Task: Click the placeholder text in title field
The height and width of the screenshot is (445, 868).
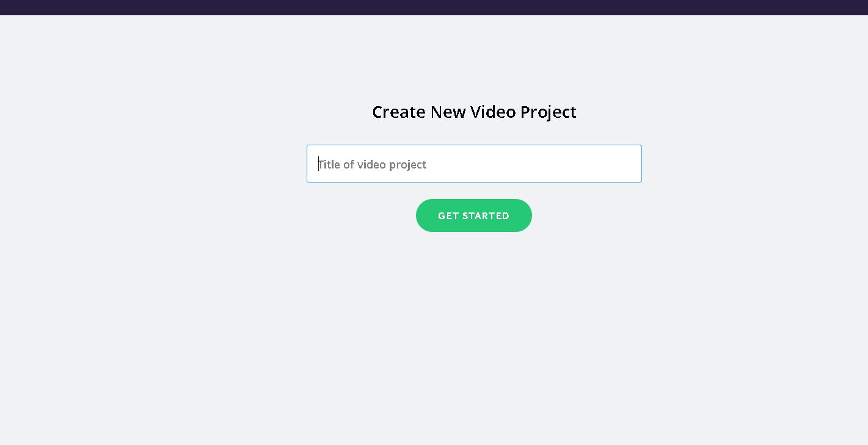Action: pyautogui.click(x=372, y=164)
